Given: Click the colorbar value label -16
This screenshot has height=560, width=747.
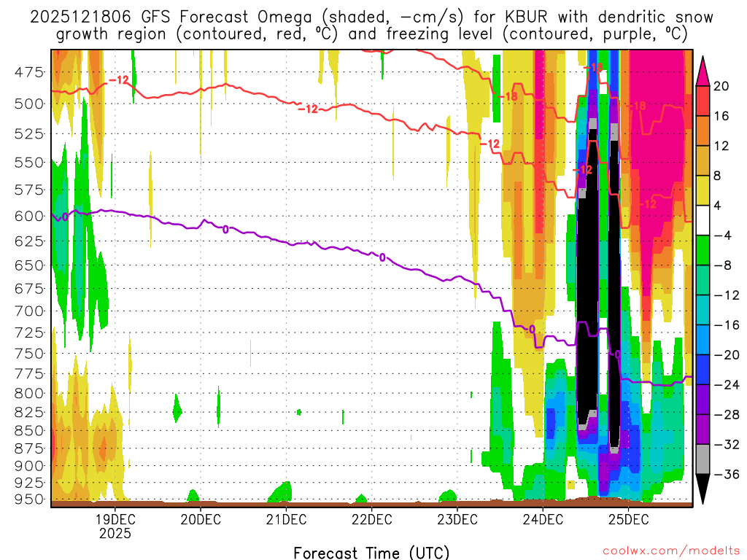Looking at the screenshot, I should click(x=727, y=325).
